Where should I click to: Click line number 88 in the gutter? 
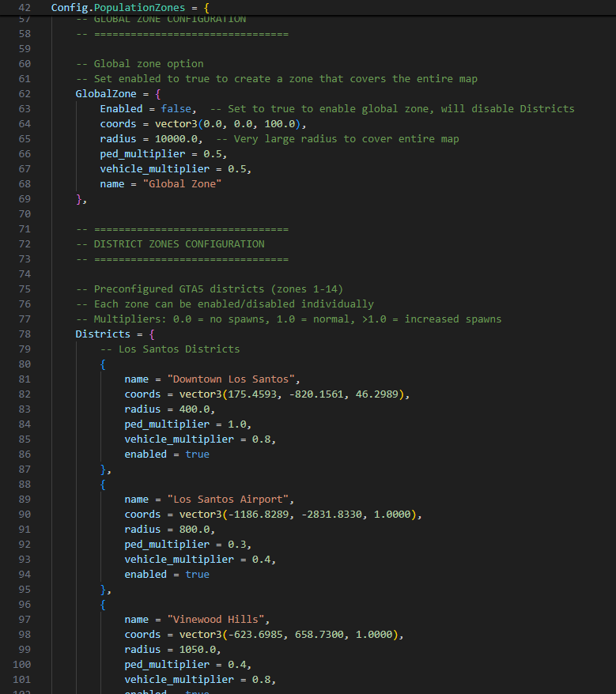pos(24,484)
